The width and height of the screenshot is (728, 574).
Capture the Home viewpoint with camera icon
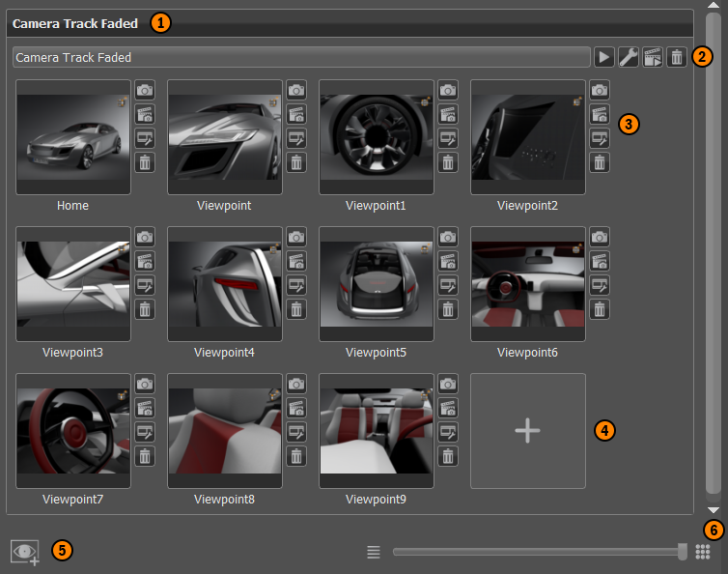tap(144, 90)
